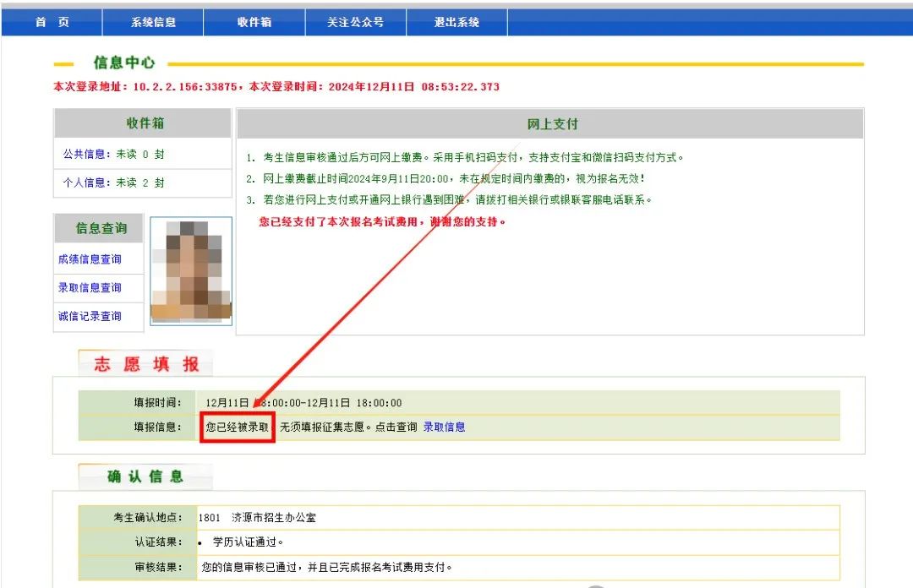Click the 网上支付 panel header
Viewport: 913px width, 588px height.
pos(551,124)
